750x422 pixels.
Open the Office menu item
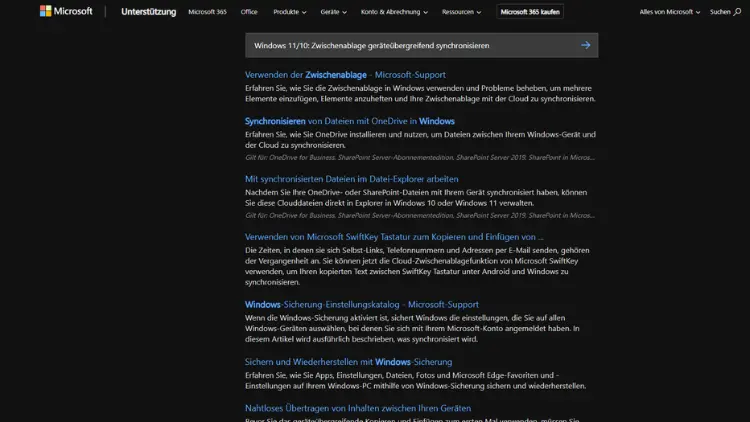[x=249, y=11]
